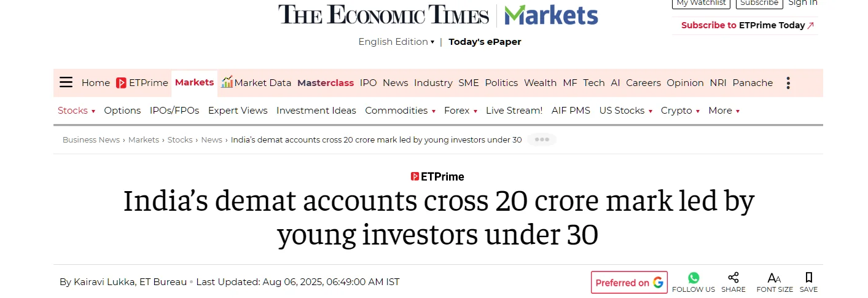Follow on WhatsApp icon

tap(694, 278)
